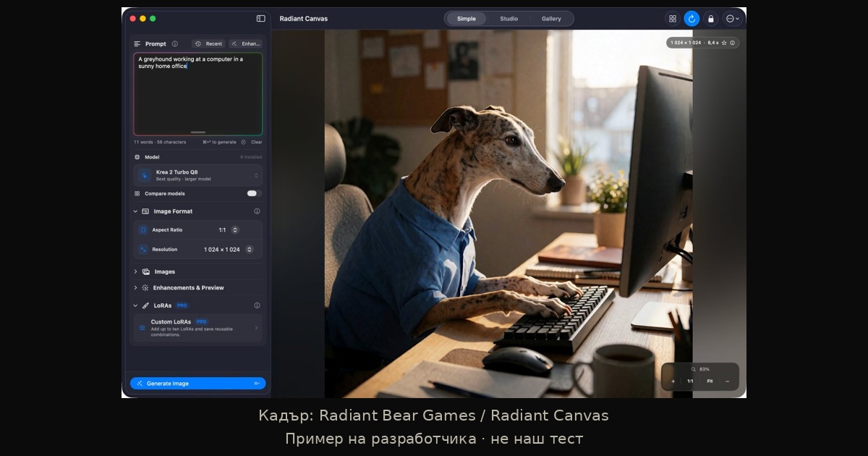
Task: Open Custom LoRAs via its chevron
Action: [x=256, y=328]
